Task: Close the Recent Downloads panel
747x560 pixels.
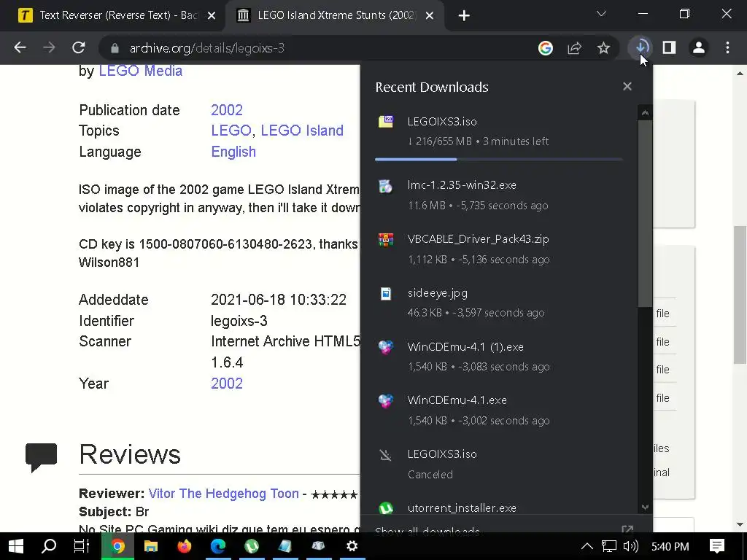Action: pos(627,86)
